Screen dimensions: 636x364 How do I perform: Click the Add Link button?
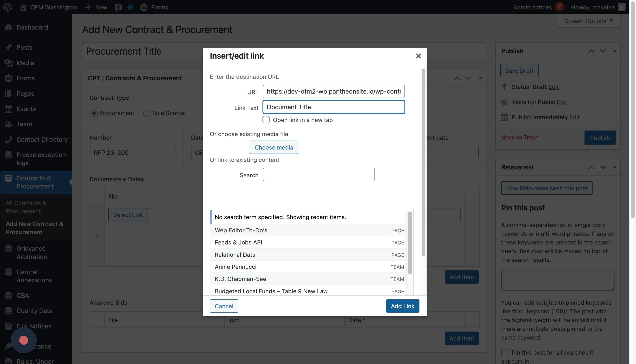pyautogui.click(x=402, y=306)
